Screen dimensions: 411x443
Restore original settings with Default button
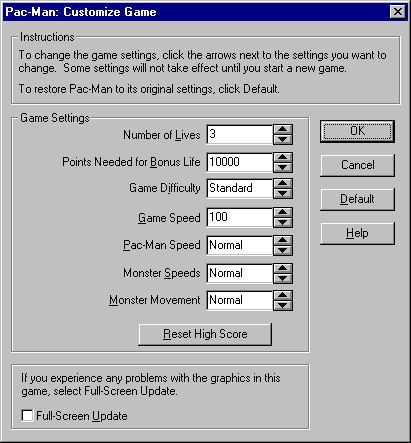(x=357, y=199)
